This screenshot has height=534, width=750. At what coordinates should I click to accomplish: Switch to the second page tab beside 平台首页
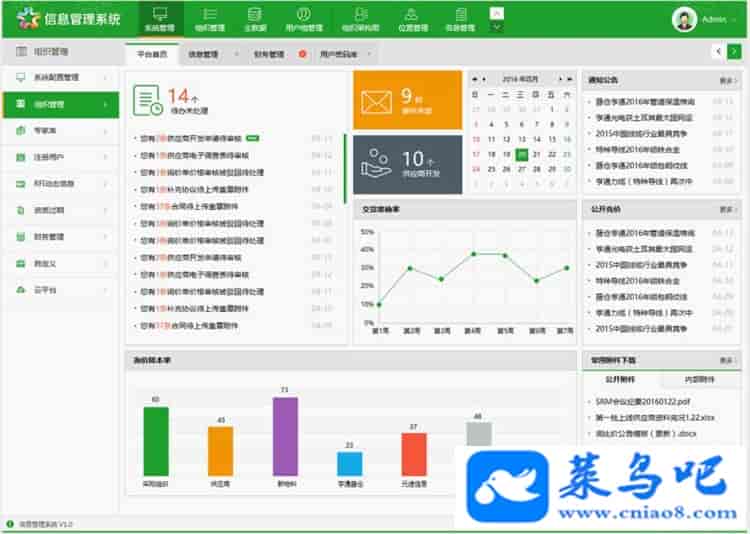point(210,55)
